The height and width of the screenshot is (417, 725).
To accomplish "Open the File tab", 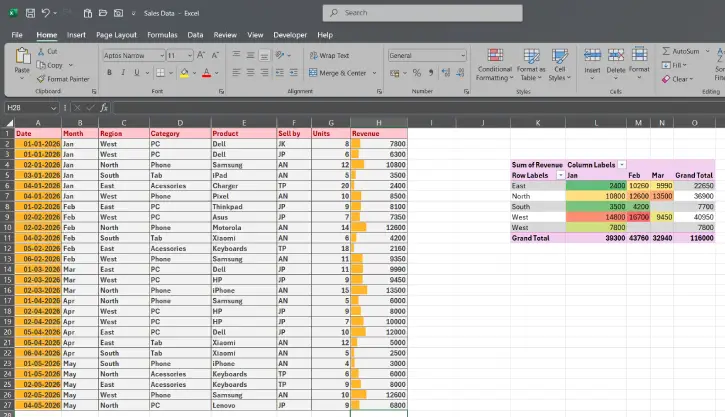I will point(17,35).
